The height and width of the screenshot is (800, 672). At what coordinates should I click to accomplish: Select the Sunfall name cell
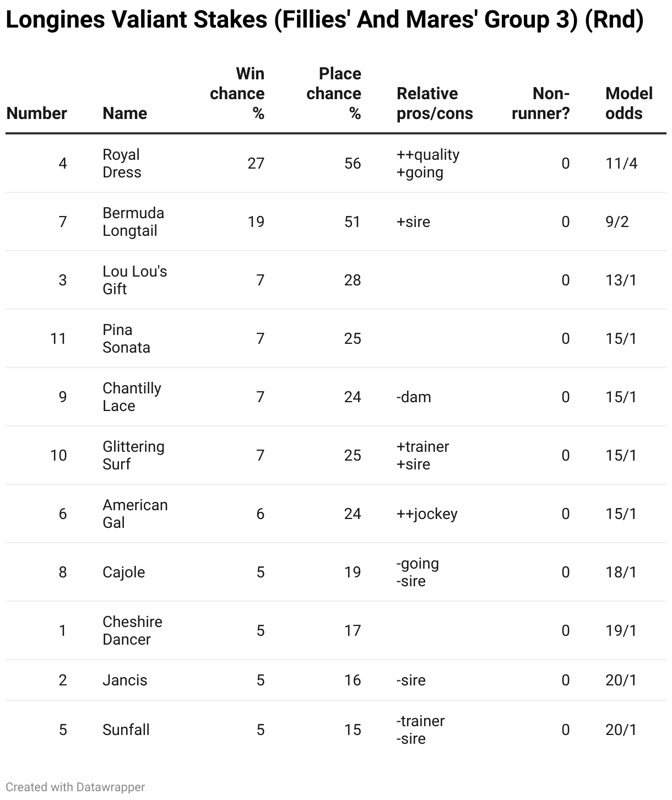coord(126,730)
